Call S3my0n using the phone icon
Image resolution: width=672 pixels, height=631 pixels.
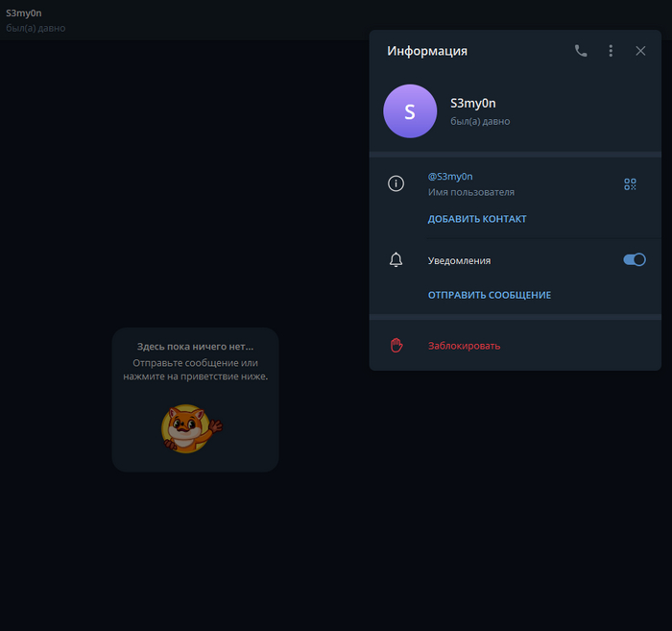(581, 51)
